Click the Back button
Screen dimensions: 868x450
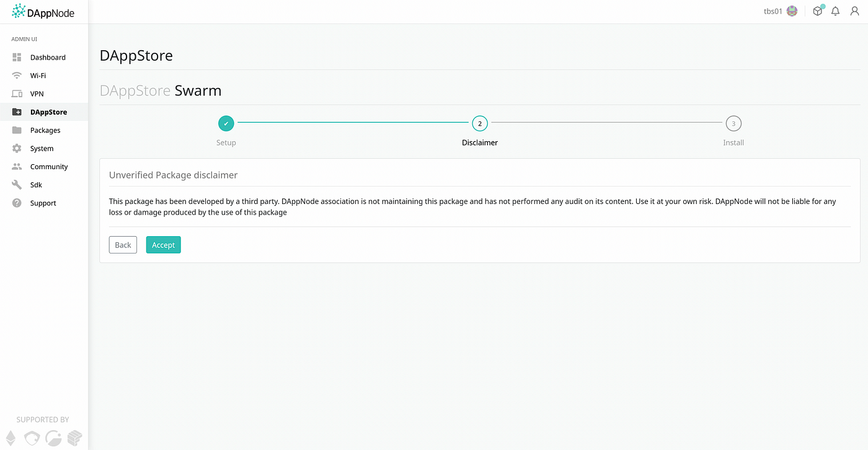pyautogui.click(x=123, y=245)
